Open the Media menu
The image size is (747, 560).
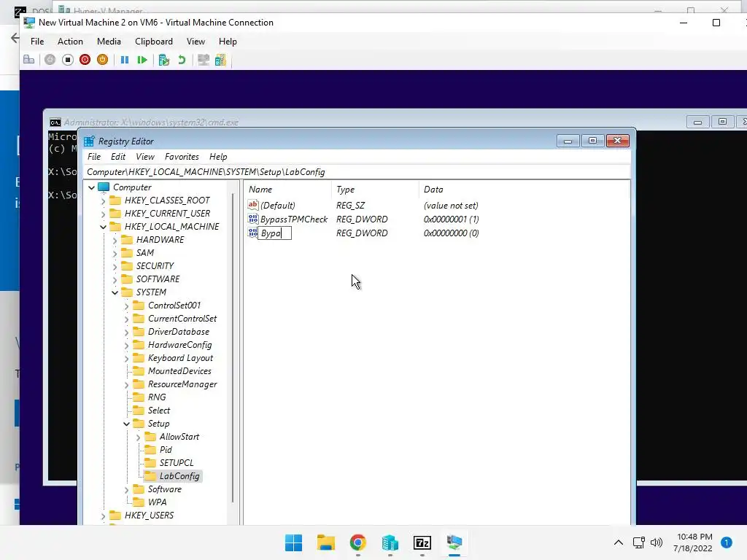(109, 42)
